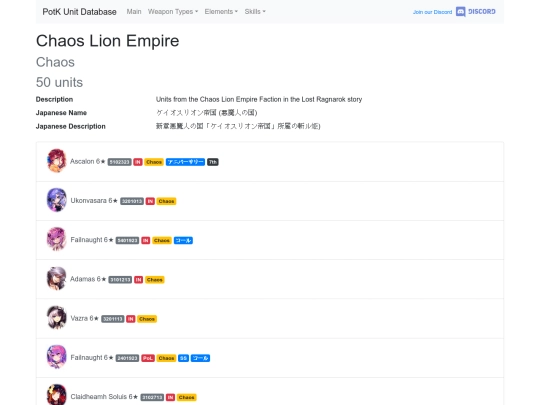
Task: Open the Claidheamh Soluis 6★ unit link
Action: tap(104, 397)
